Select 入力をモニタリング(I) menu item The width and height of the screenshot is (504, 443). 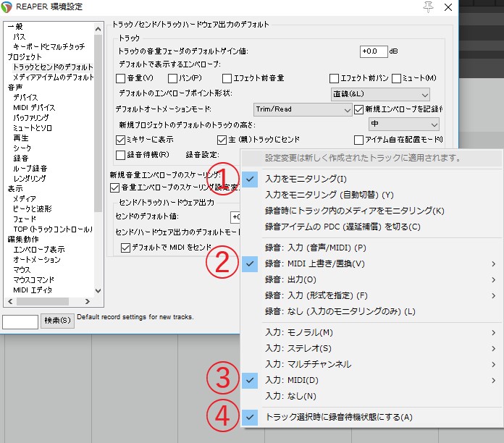pyautogui.click(x=372, y=180)
